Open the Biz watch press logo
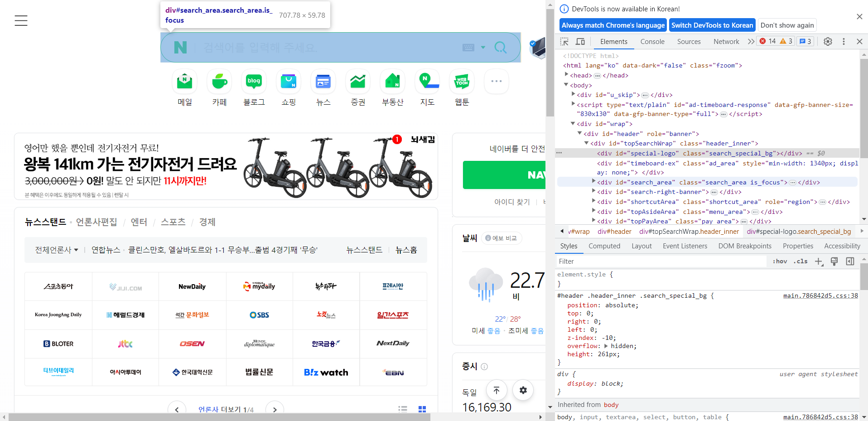The height and width of the screenshot is (421, 868). pyautogui.click(x=326, y=372)
